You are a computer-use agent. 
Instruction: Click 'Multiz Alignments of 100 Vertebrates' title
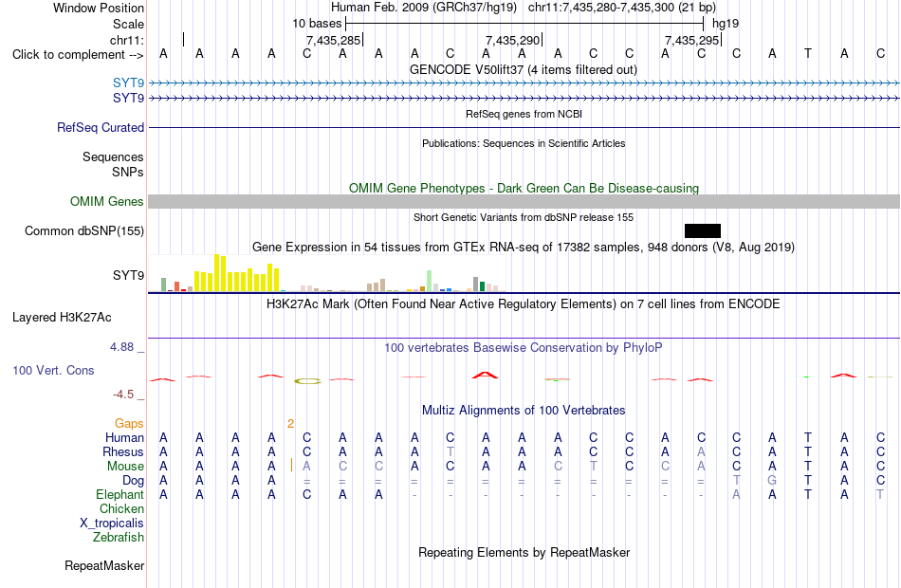pos(524,411)
